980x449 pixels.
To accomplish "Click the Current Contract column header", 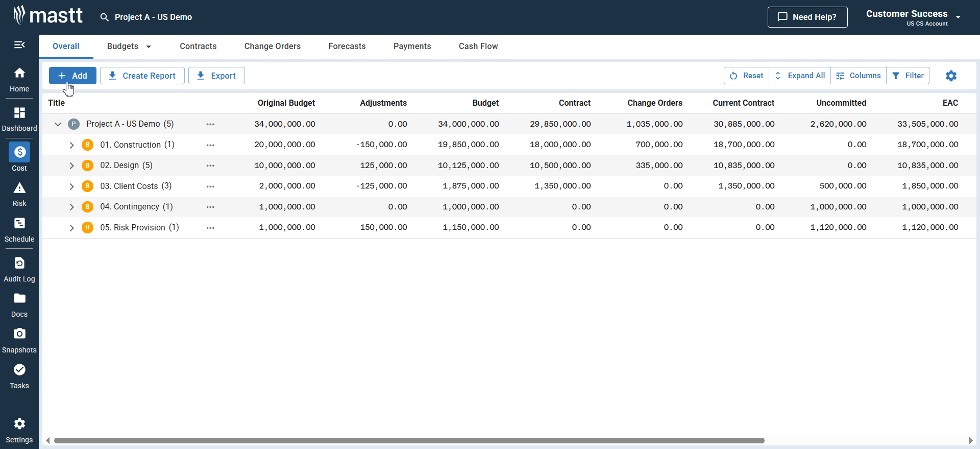I will [x=744, y=103].
